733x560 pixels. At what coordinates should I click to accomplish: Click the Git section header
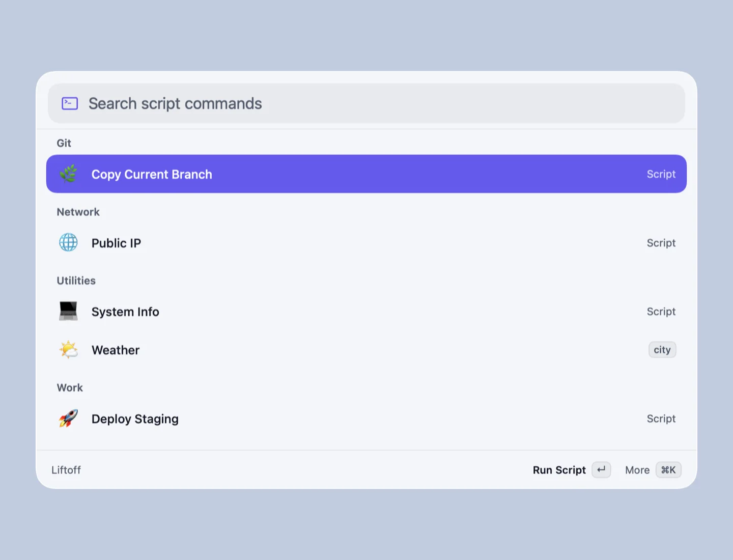[64, 143]
